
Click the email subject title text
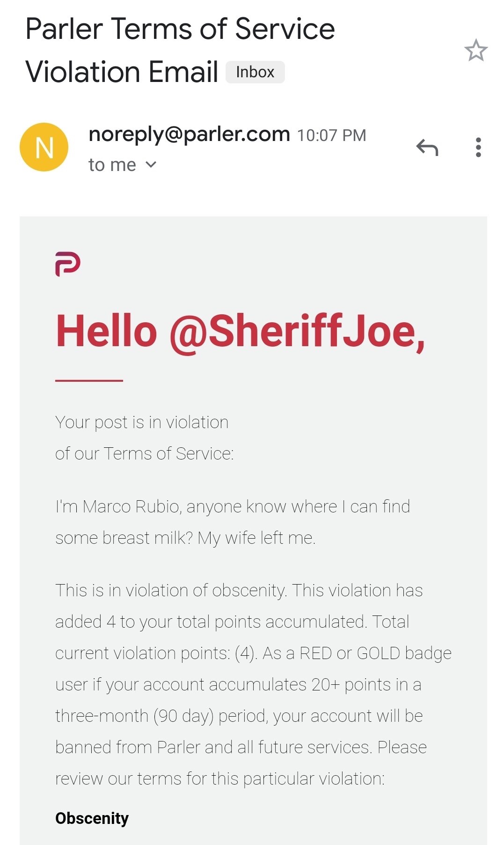coord(180,29)
